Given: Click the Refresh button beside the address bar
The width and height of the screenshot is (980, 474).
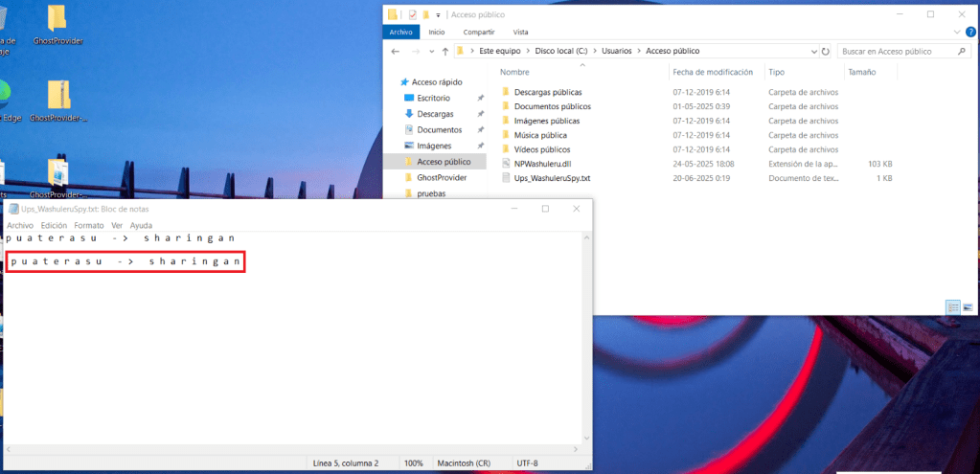Looking at the screenshot, I should click(x=826, y=51).
